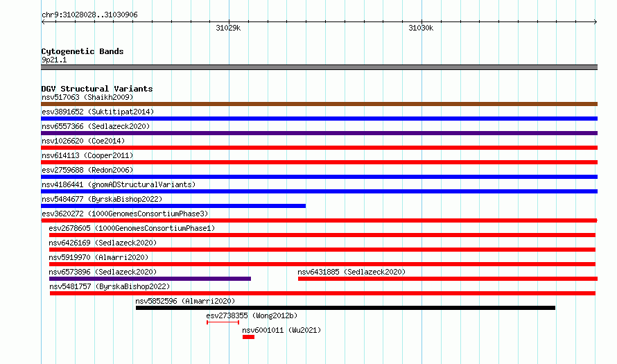Open the nsv1026620 (Coe2014) label
Screen dimensions: 617x364
(x=83, y=141)
